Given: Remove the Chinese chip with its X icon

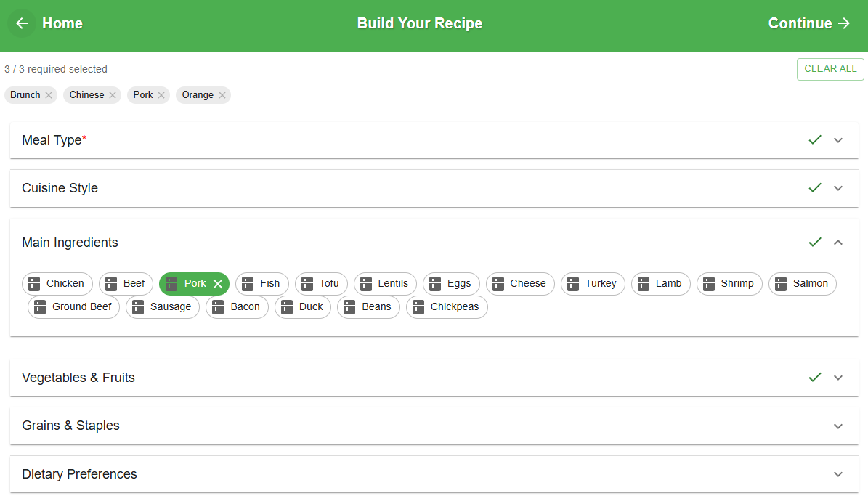Looking at the screenshot, I should click(113, 95).
